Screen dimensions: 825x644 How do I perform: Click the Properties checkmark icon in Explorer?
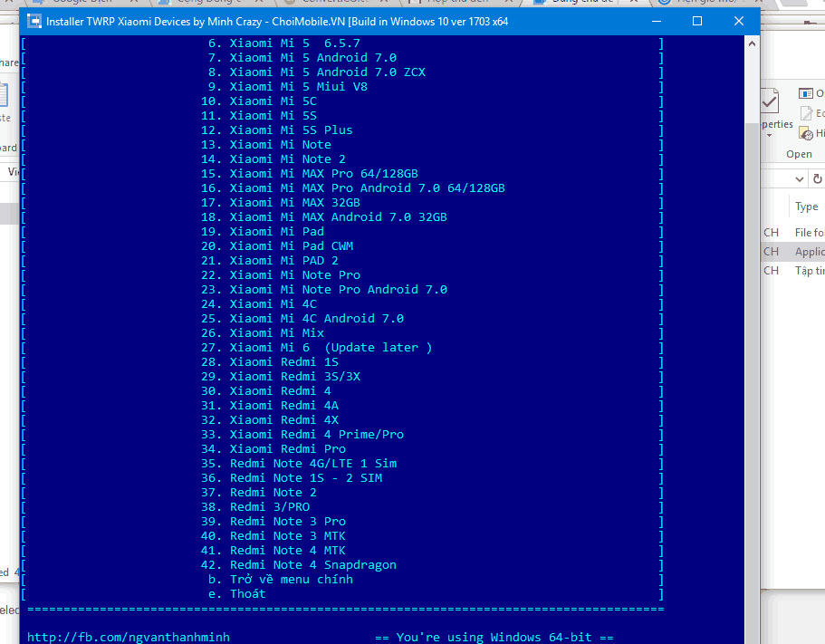coord(769,101)
